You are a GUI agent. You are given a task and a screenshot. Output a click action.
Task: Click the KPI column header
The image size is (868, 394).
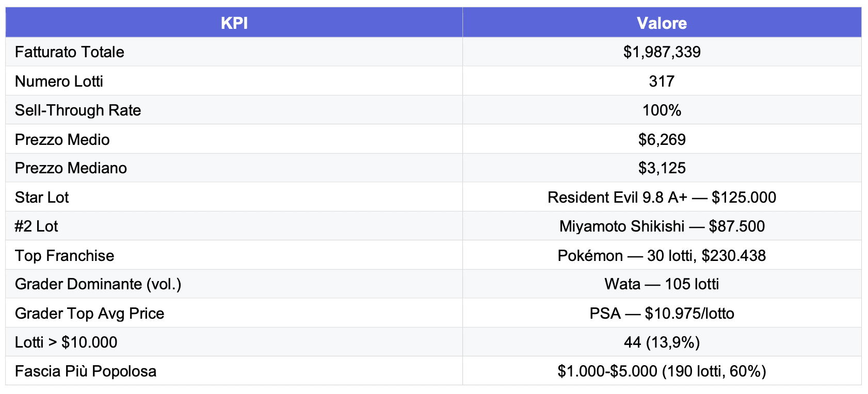click(234, 23)
